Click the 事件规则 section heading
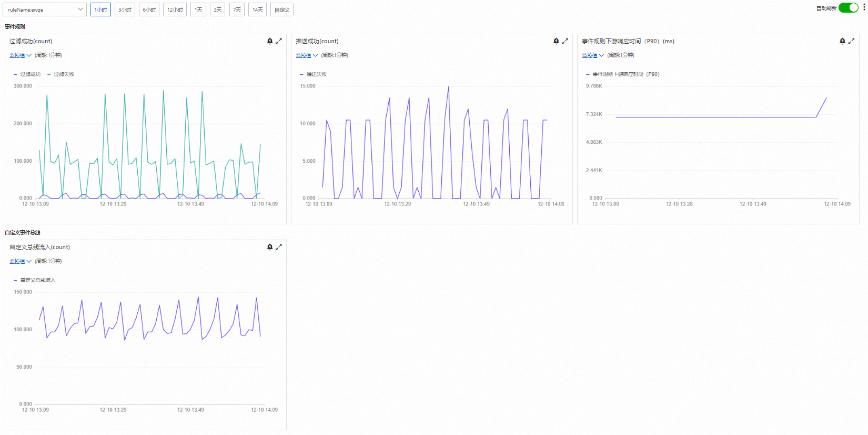The image size is (868, 435). pos(15,26)
